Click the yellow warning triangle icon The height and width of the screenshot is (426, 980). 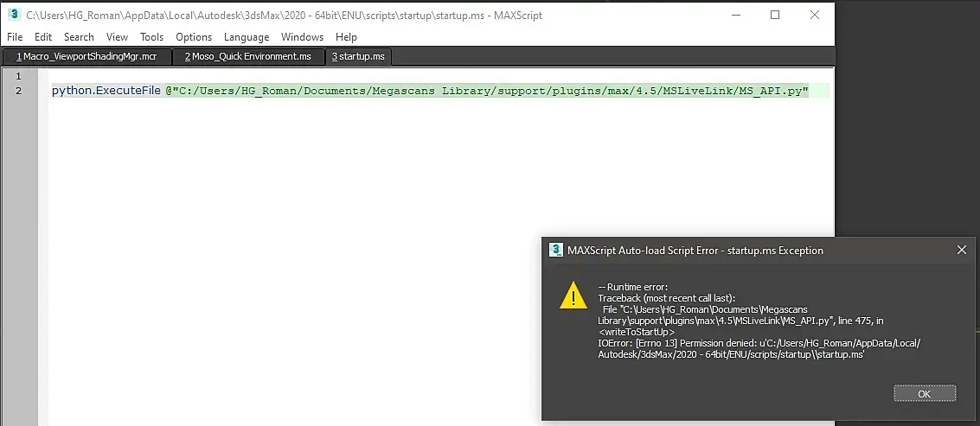pos(573,295)
